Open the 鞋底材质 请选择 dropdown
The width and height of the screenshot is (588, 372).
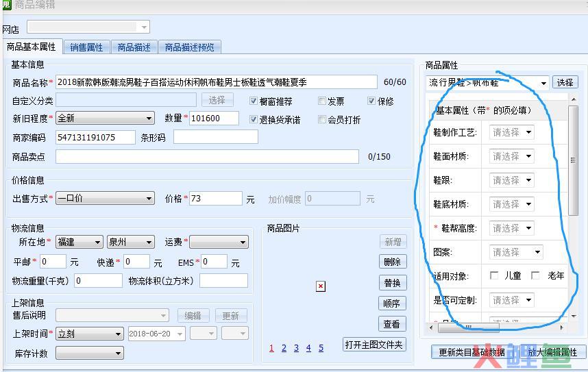pos(512,204)
